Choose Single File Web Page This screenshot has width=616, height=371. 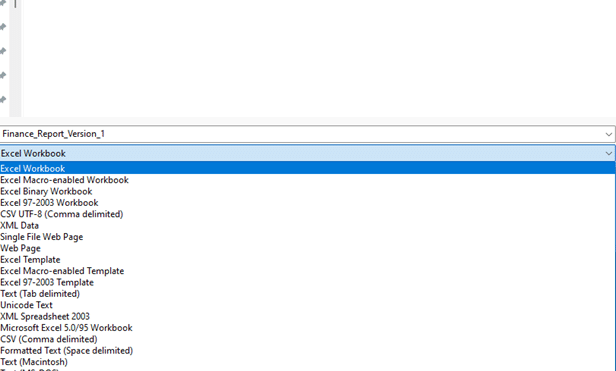coord(308,237)
